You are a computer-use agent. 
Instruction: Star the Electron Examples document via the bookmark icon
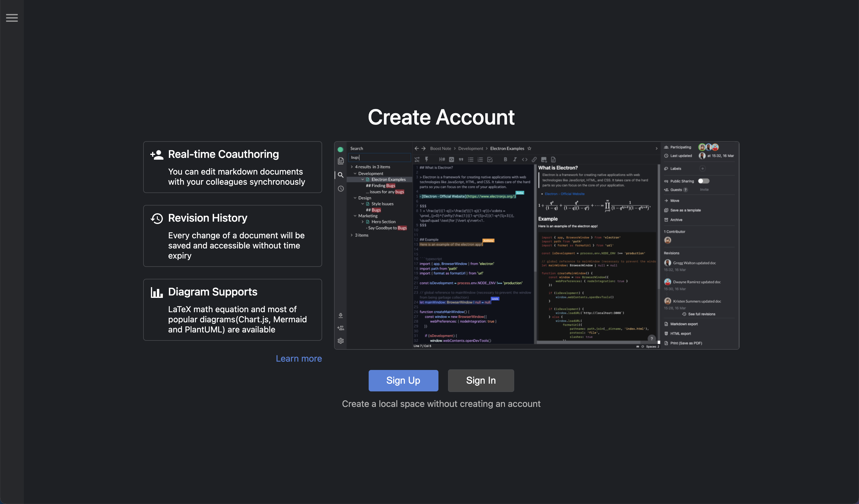point(529,148)
